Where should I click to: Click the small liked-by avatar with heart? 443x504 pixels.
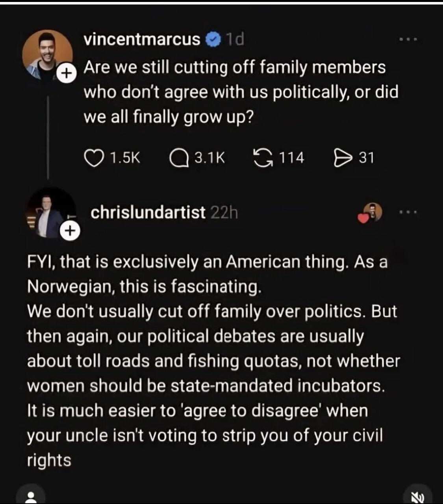pyautogui.click(x=371, y=213)
